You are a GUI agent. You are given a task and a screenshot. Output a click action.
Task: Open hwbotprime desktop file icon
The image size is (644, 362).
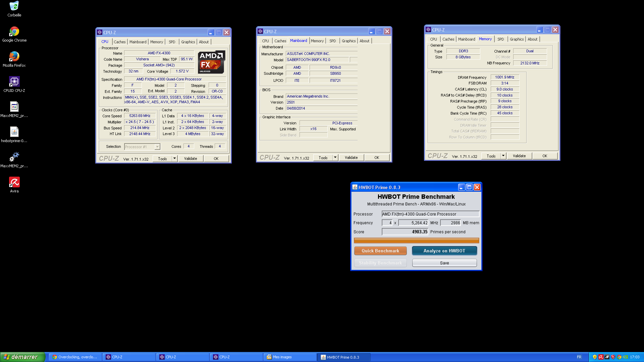coord(14,135)
